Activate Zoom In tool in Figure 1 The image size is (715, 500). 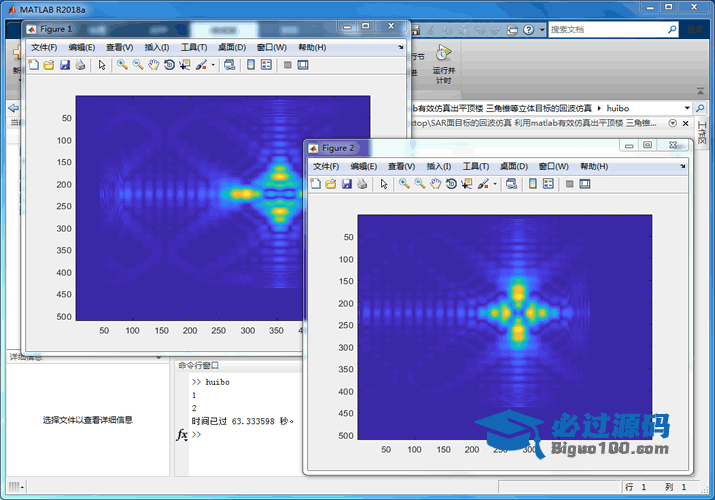(122, 65)
